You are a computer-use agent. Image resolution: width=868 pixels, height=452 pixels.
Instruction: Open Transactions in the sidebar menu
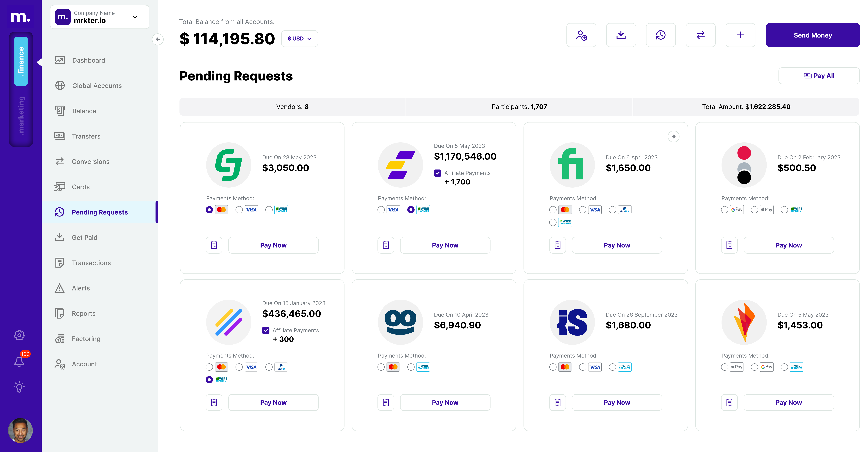click(x=91, y=263)
